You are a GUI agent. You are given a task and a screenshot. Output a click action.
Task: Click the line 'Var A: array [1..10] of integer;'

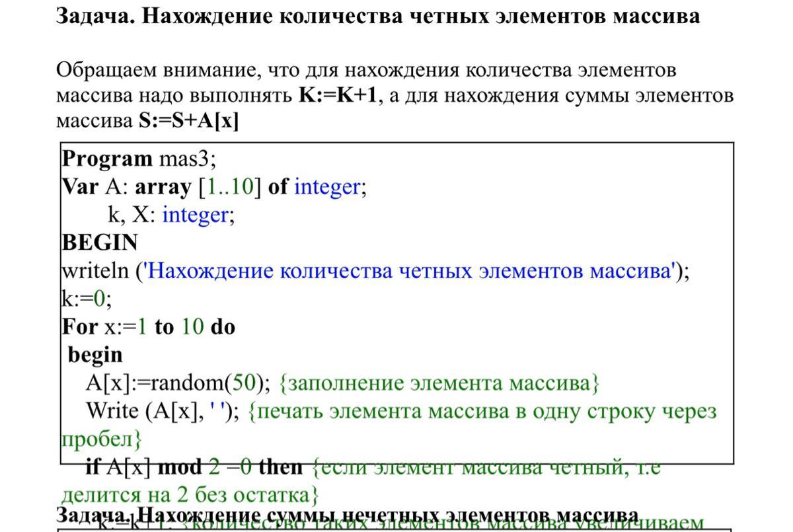214,187
